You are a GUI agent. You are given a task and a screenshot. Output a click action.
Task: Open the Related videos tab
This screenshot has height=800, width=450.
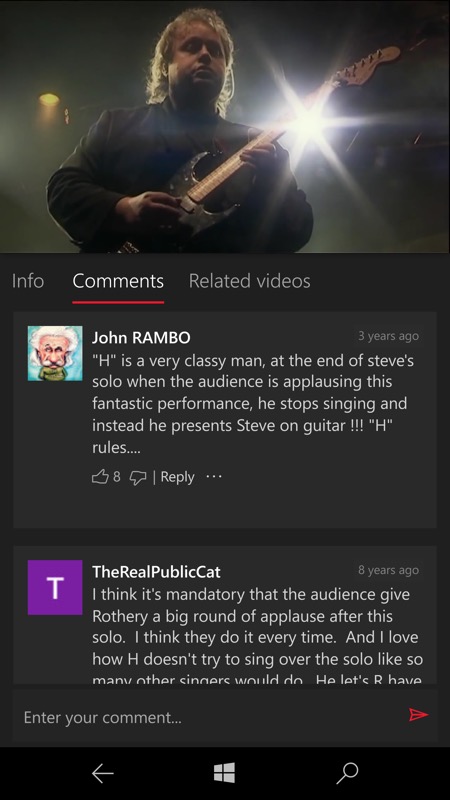point(249,281)
